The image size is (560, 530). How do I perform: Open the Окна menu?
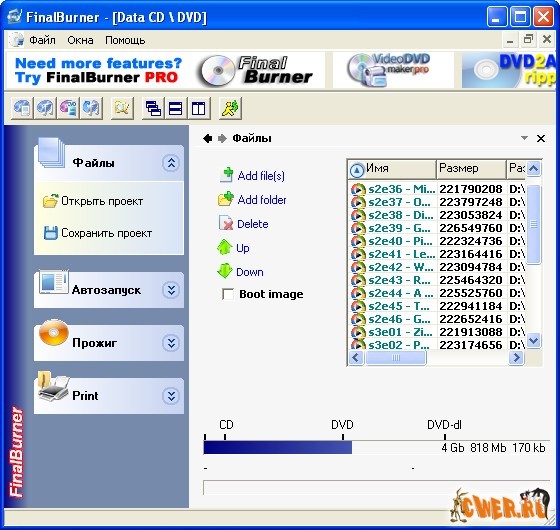[80, 40]
